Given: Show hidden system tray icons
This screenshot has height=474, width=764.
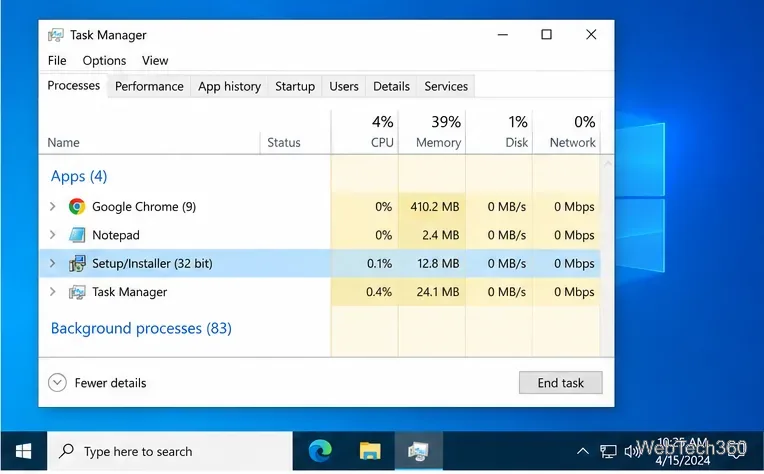Looking at the screenshot, I should point(582,452).
